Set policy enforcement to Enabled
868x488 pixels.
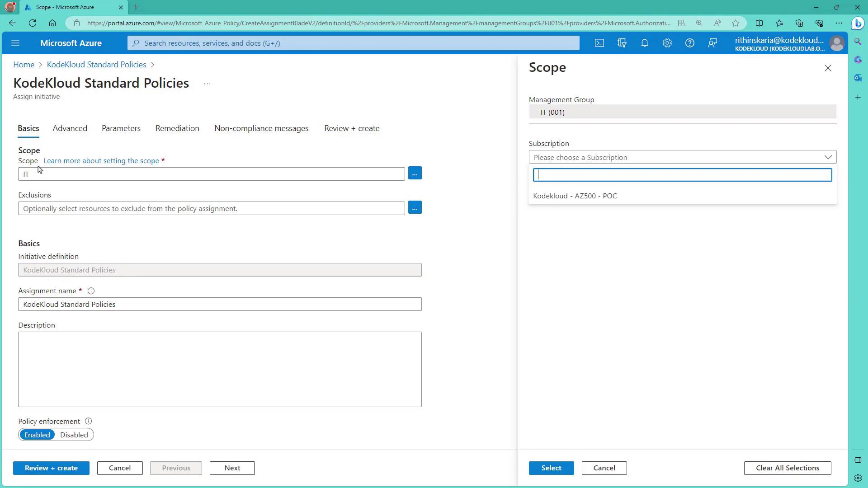(x=37, y=435)
